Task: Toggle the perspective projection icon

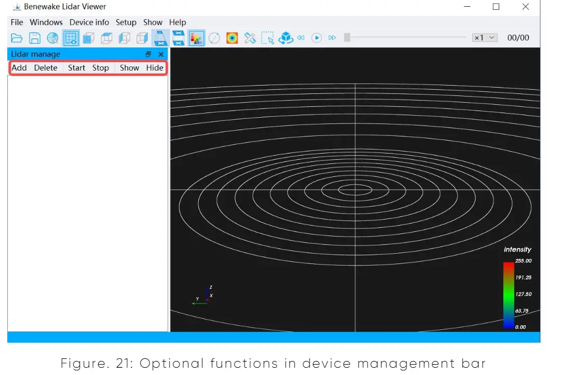Action: [x=160, y=38]
